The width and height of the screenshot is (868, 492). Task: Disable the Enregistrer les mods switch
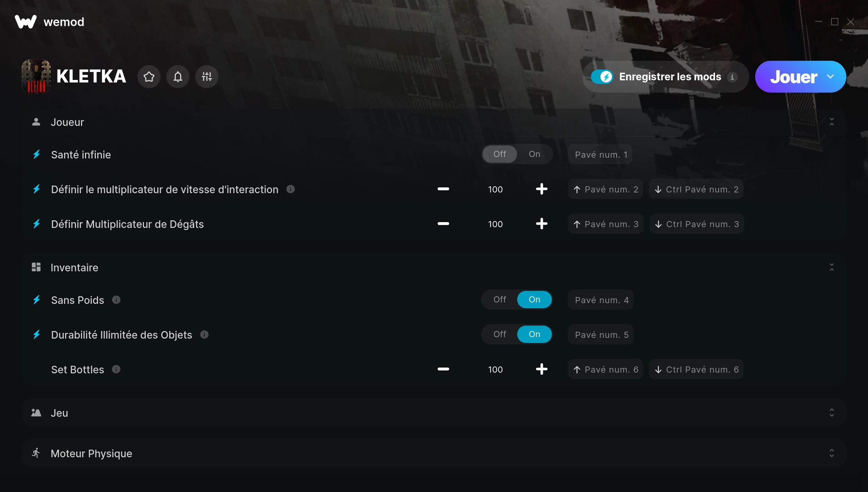click(x=602, y=77)
